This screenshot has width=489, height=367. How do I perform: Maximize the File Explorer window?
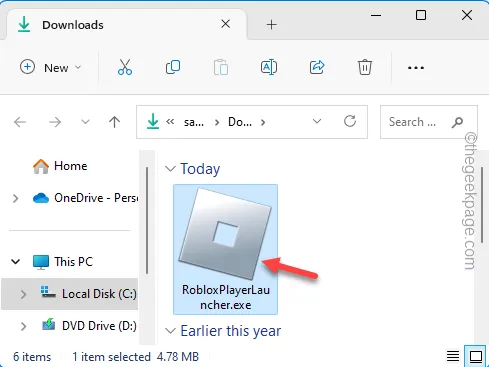[421, 15]
